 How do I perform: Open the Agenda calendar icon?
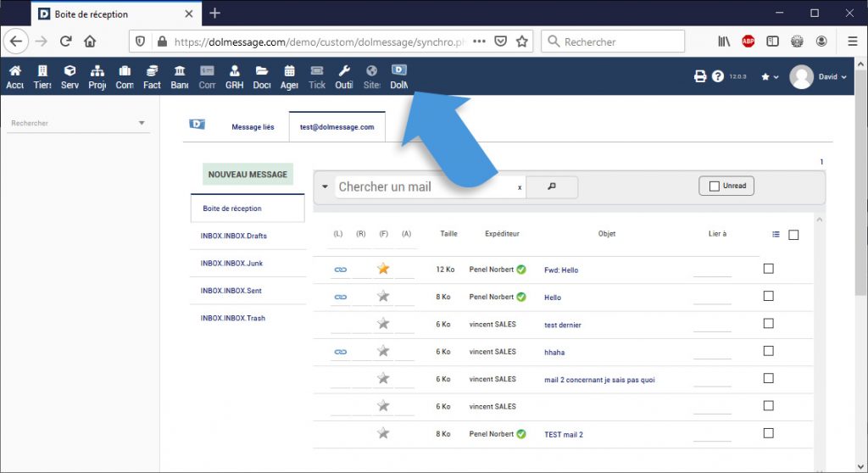289,71
